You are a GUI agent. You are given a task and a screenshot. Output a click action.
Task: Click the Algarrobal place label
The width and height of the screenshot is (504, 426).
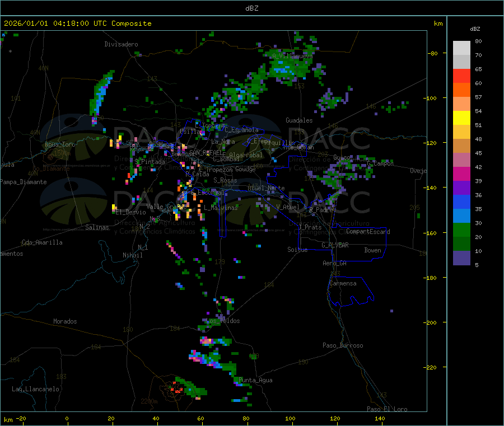click(x=246, y=155)
